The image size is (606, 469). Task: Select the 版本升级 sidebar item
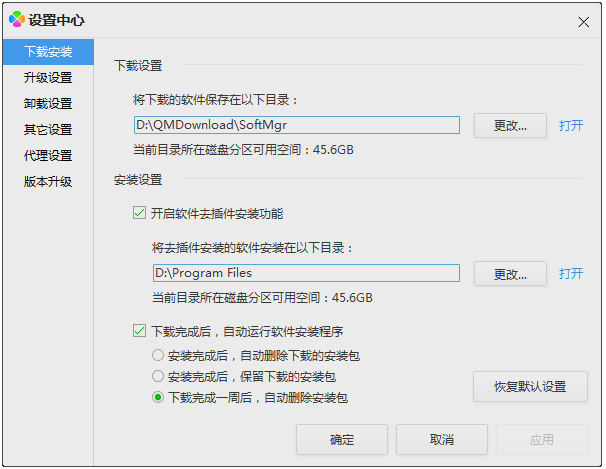[48, 182]
